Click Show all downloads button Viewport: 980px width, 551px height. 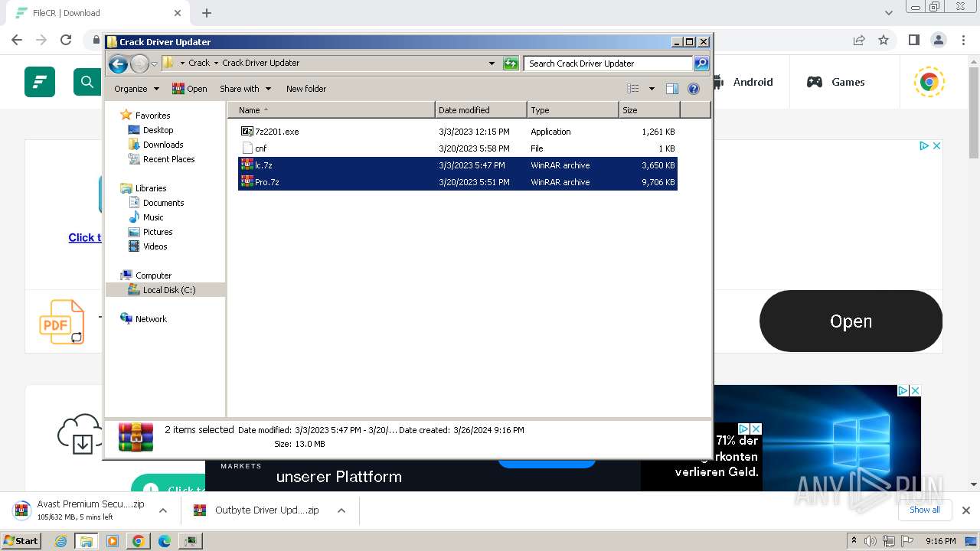[x=925, y=510]
